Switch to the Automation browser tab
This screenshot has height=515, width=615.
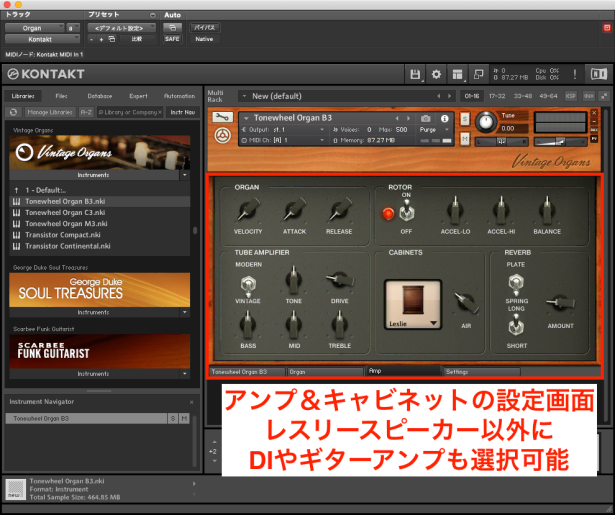pyautogui.click(x=179, y=96)
